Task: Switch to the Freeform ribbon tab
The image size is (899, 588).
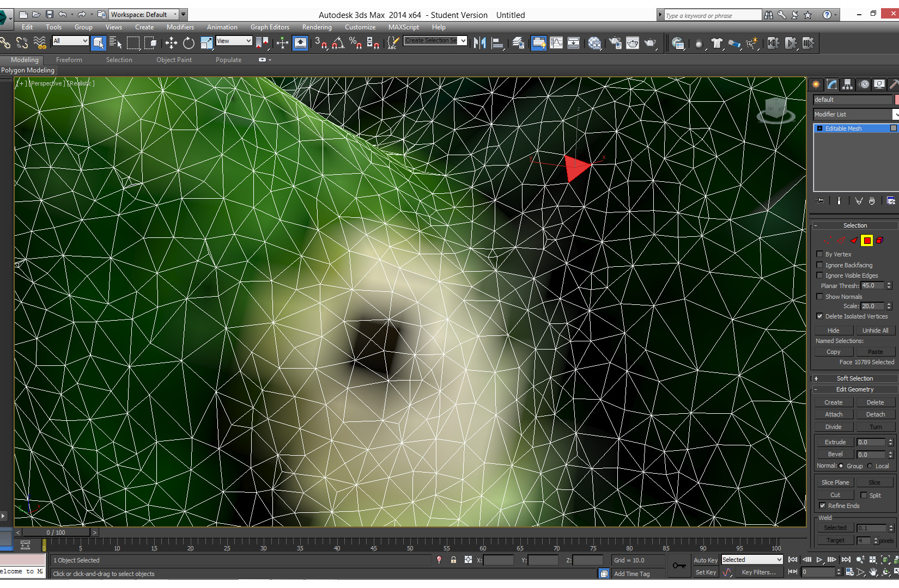Action: point(69,60)
